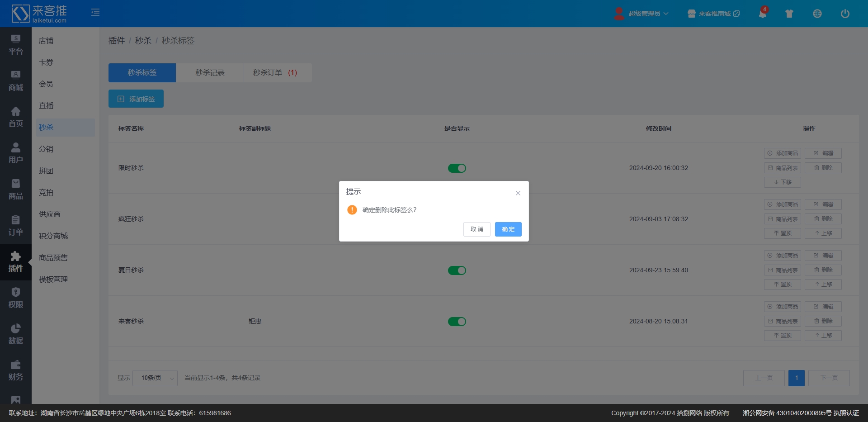Screen dimensions: 868x422
Task: Collapse the sidebar menu icon
Action: [x=95, y=13]
